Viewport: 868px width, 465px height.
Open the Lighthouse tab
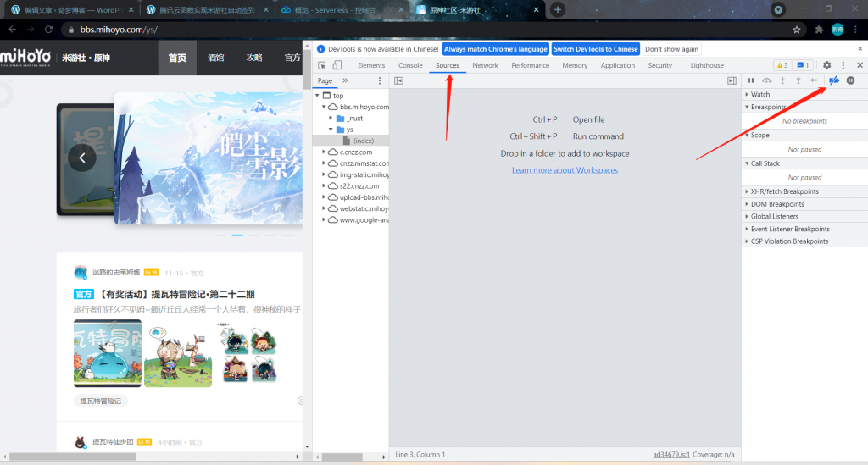[x=707, y=65]
